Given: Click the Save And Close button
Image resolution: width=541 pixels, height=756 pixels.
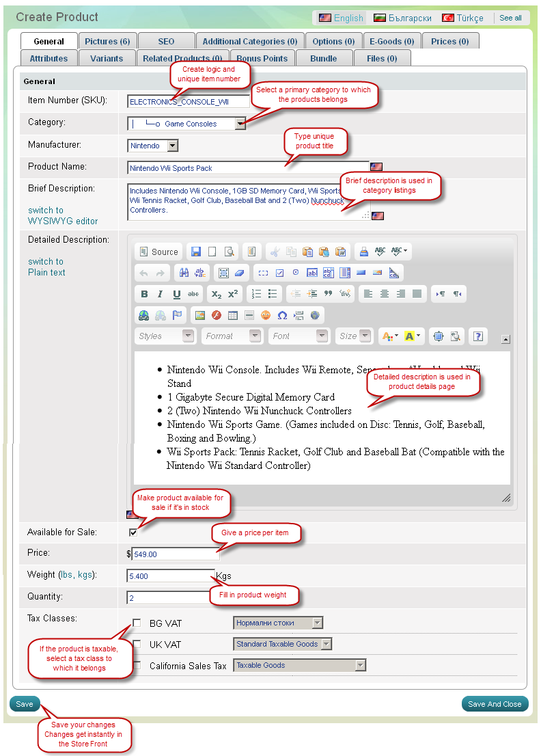Looking at the screenshot, I should (x=495, y=704).
